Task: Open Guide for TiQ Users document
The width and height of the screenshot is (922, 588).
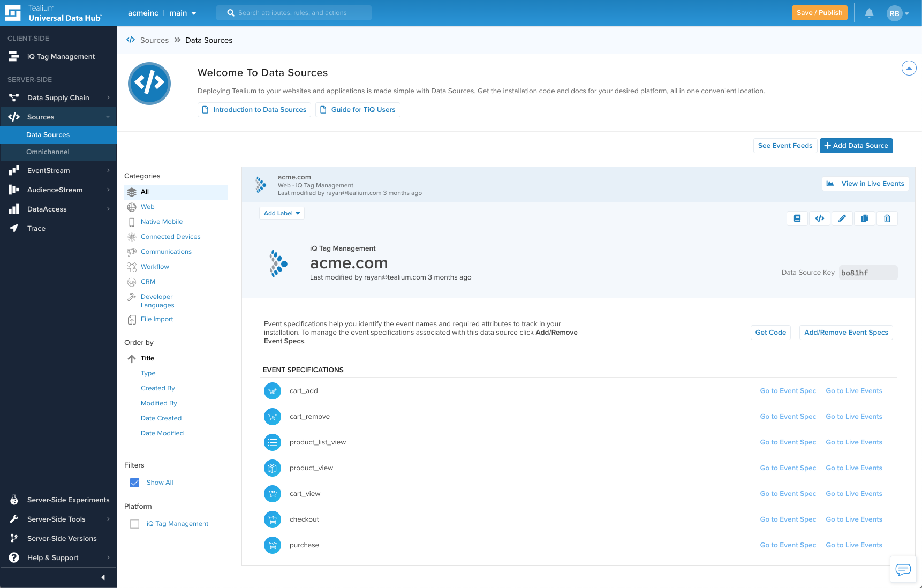Action: (358, 110)
